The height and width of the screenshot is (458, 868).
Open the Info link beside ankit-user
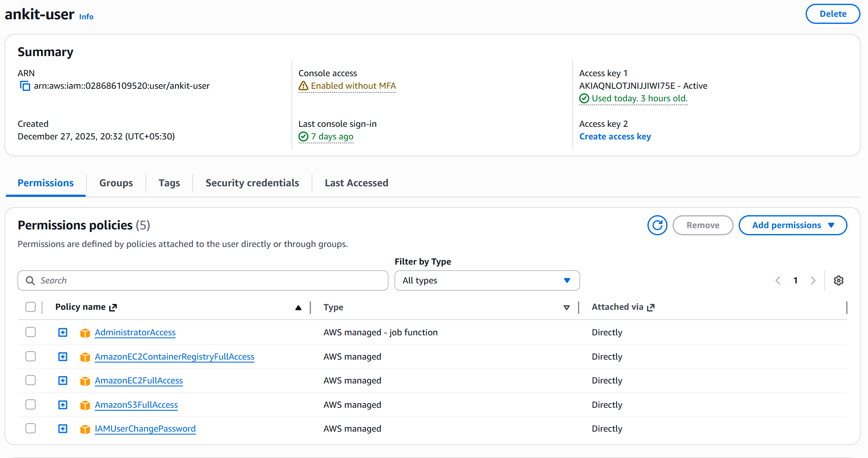pyautogui.click(x=86, y=17)
